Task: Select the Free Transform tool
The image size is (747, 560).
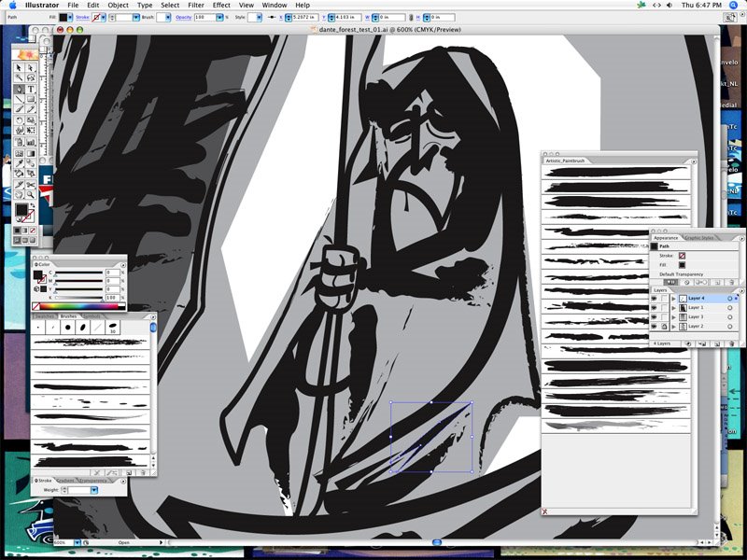Action: click(31, 130)
